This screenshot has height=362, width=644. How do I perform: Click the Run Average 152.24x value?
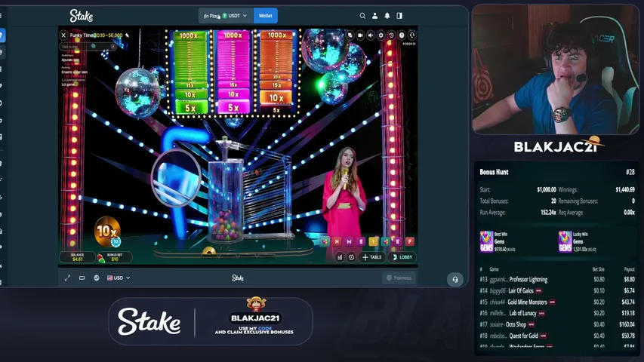(x=548, y=213)
